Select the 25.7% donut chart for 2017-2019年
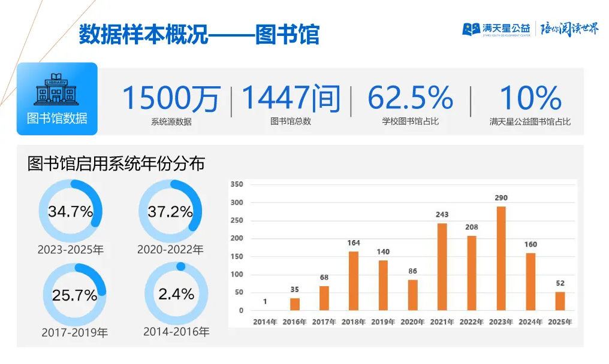Image resolution: width=609 pixels, height=364 pixels. [x=74, y=295]
